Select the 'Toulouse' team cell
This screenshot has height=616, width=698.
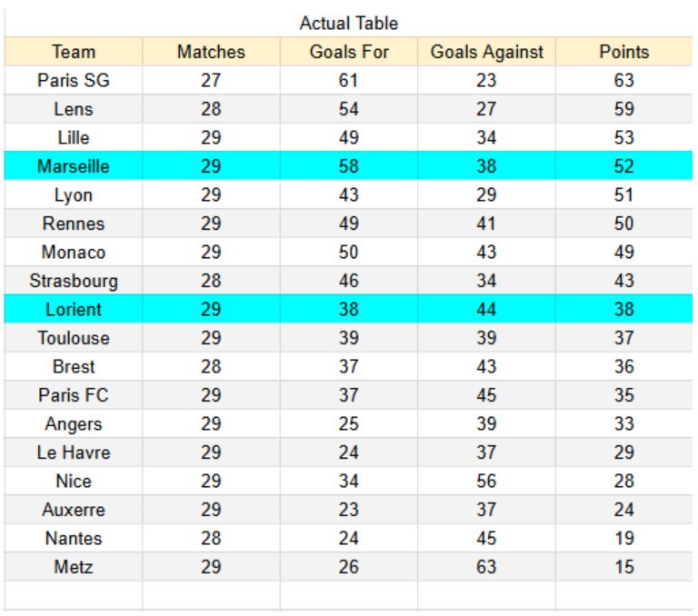click(74, 338)
